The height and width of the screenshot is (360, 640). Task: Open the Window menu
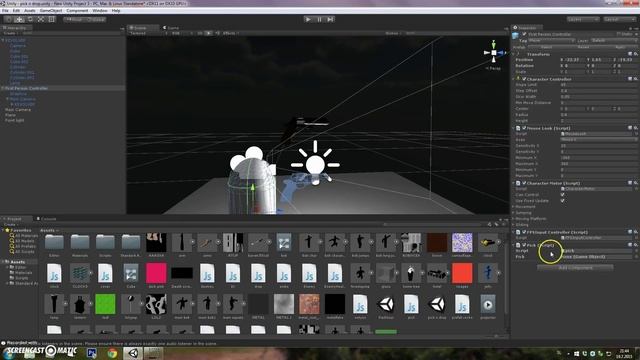[x=100, y=11]
